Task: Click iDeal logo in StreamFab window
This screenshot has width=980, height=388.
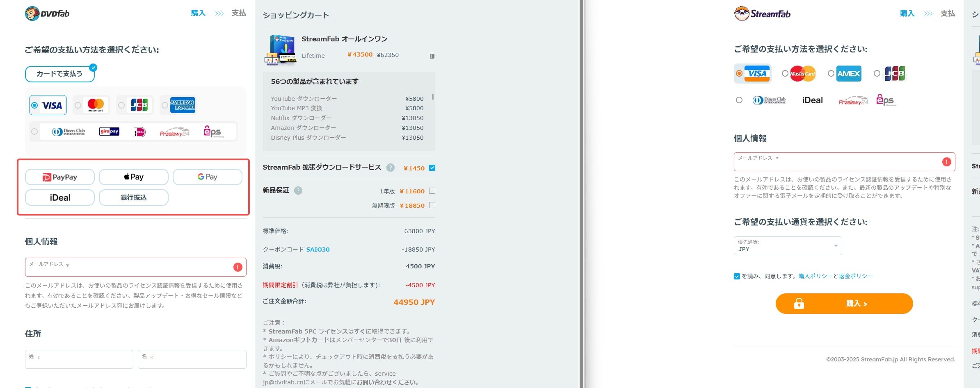Action: (x=813, y=100)
